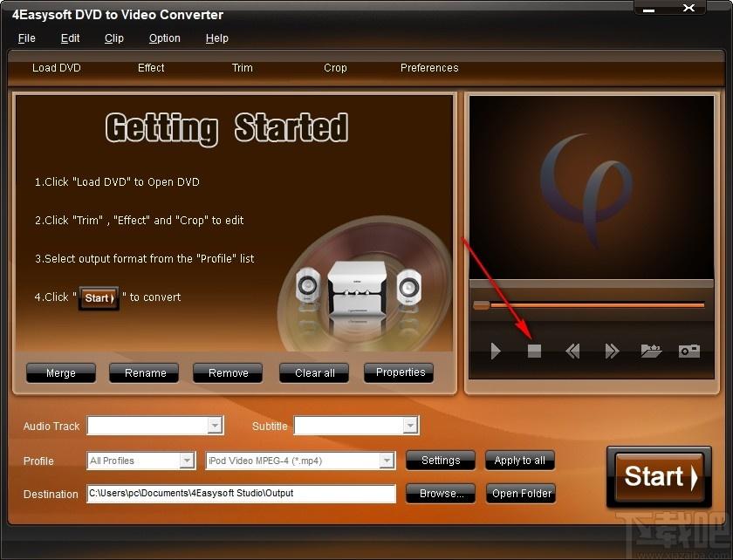Viewport: 733px width, 560px height.
Task: Open the Option menu
Action: (164, 38)
